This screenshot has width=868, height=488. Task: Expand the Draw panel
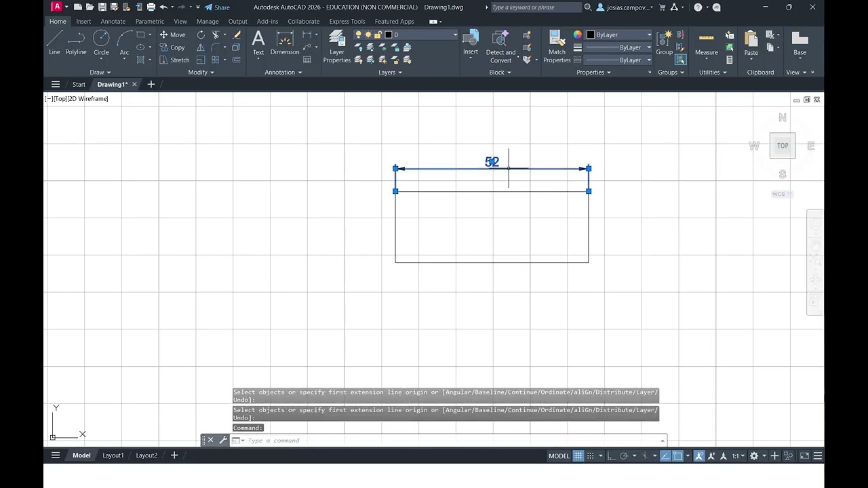(100, 73)
